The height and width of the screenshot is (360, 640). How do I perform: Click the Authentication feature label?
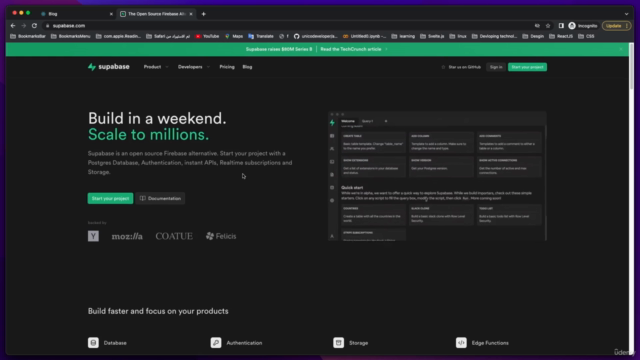[244, 343]
